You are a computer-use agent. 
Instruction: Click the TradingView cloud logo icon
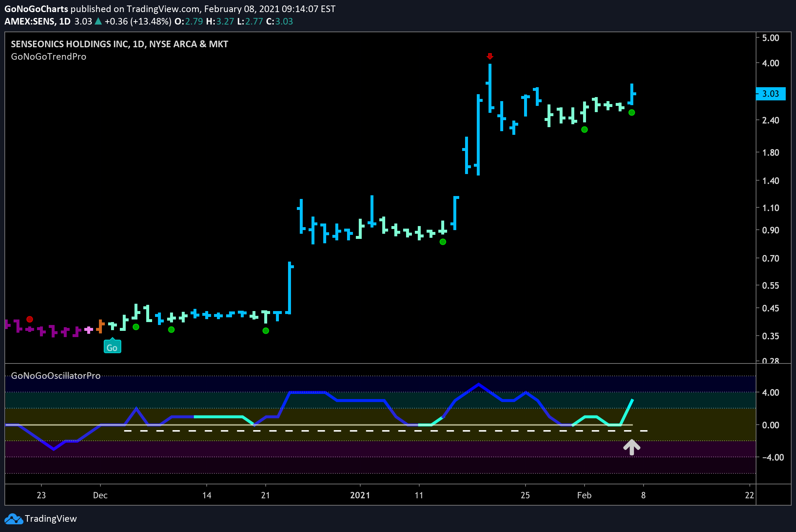(x=14, y=519)
